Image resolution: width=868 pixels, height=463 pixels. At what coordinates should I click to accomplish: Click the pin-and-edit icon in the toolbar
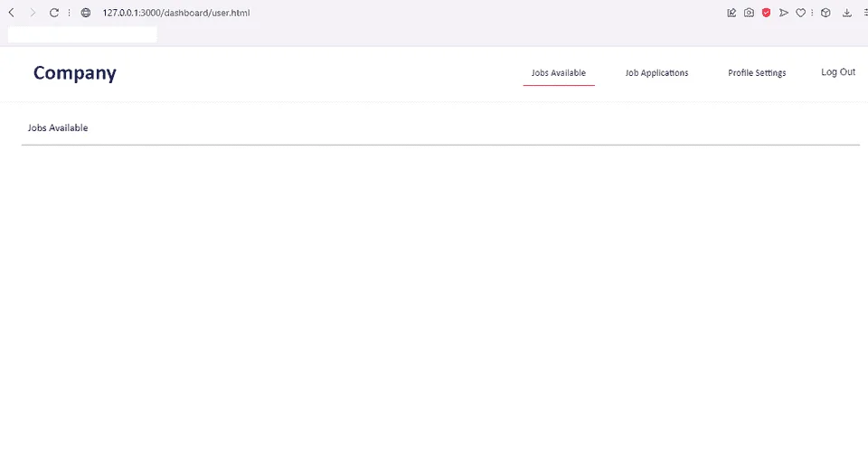coord(731,13)
